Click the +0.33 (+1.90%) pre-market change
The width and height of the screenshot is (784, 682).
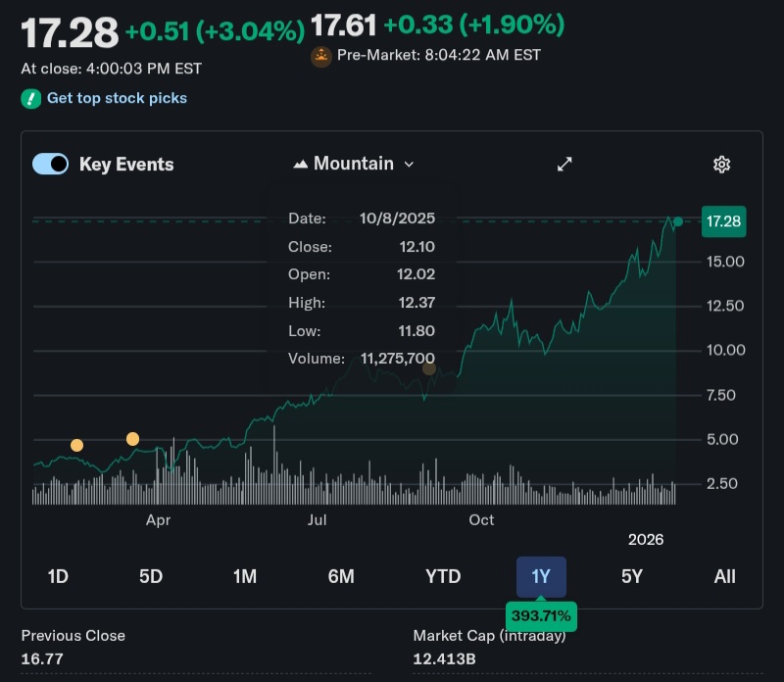[474, 24]
